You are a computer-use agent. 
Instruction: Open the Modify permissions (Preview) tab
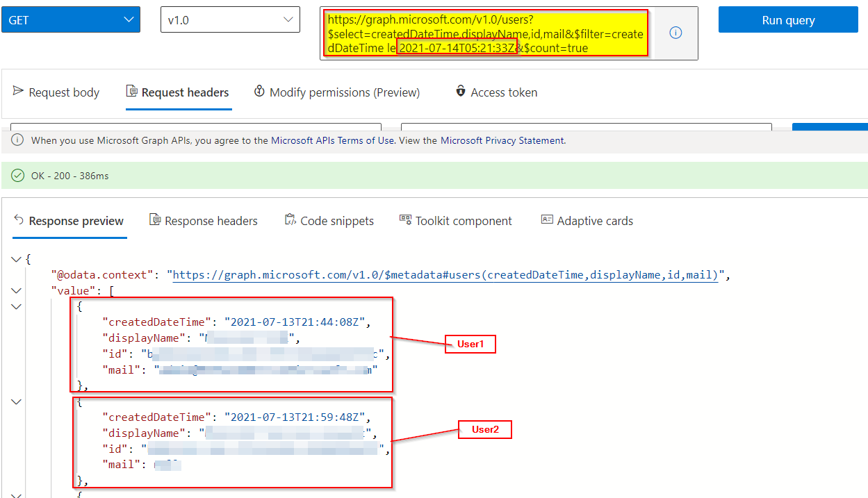(x=337, y=92)
